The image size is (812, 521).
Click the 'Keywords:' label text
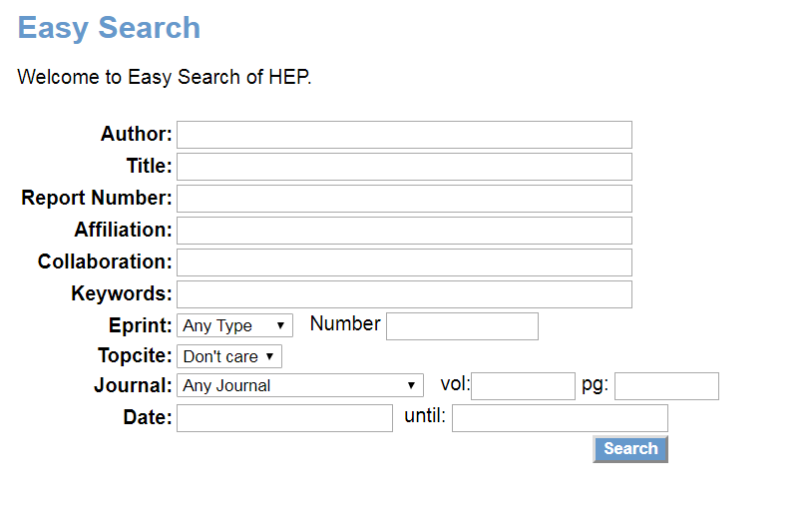[122, 294]
